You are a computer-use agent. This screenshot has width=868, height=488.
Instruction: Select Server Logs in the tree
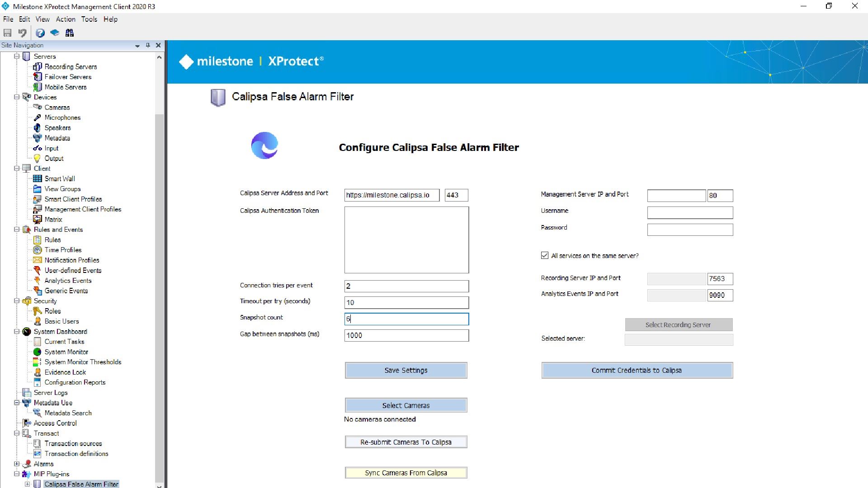[x=51, y=393]
